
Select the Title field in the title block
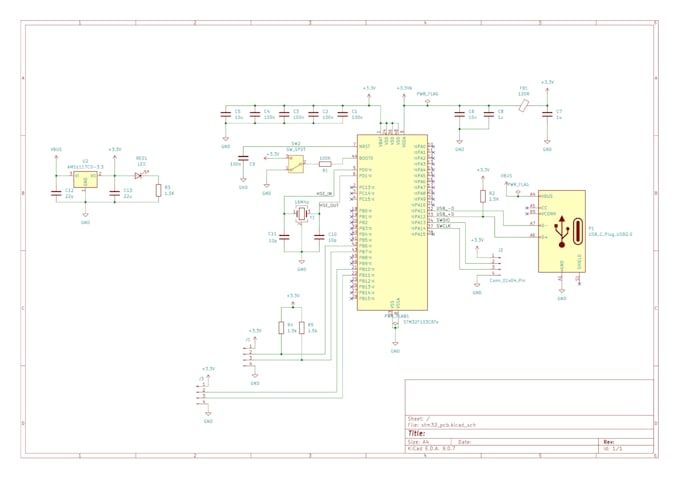416,433
